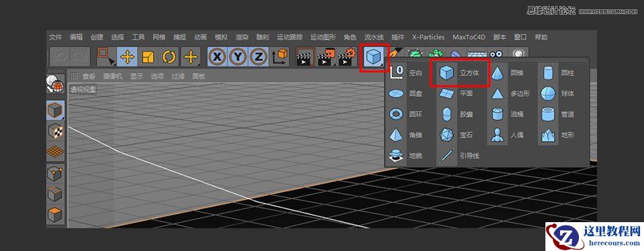The height and width of the screenshot is (251, 644).
Task: Open the 网格 menu
Action: tap(159, 37)
